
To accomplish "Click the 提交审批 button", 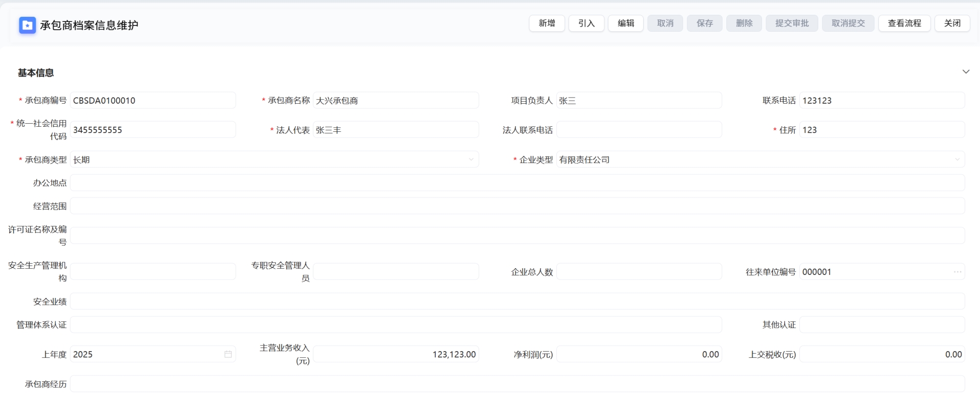I will (x=792, y=23).
